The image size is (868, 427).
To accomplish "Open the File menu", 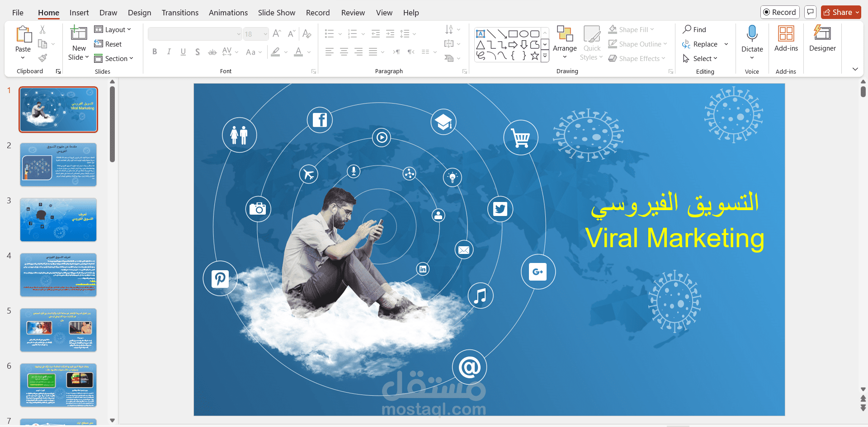I will point(18,13).
